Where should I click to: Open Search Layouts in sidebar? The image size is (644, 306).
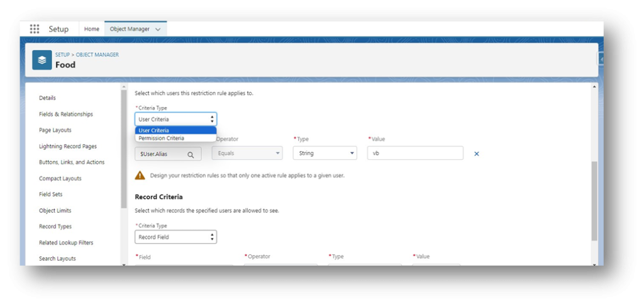point(57,258)
